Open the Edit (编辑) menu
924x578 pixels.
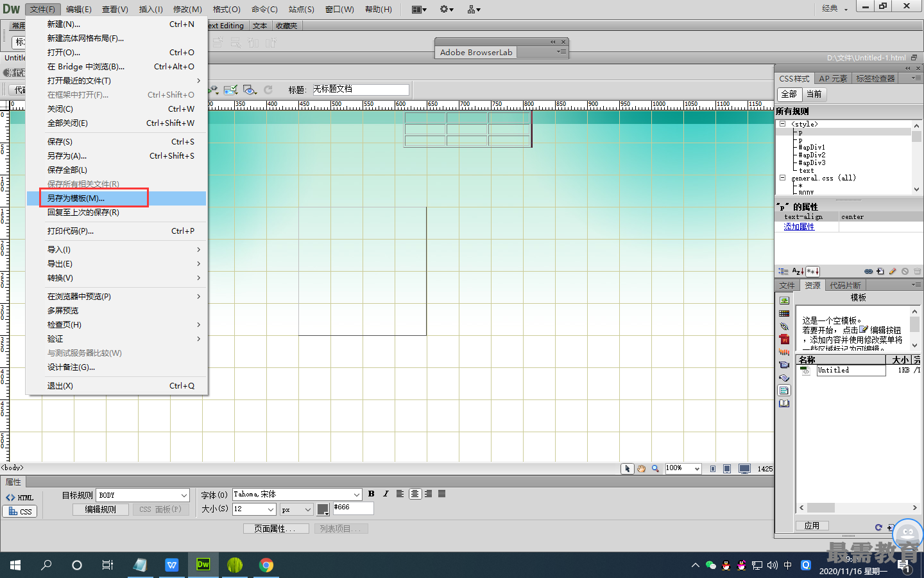pyautogui.click(x=78, y=9)
